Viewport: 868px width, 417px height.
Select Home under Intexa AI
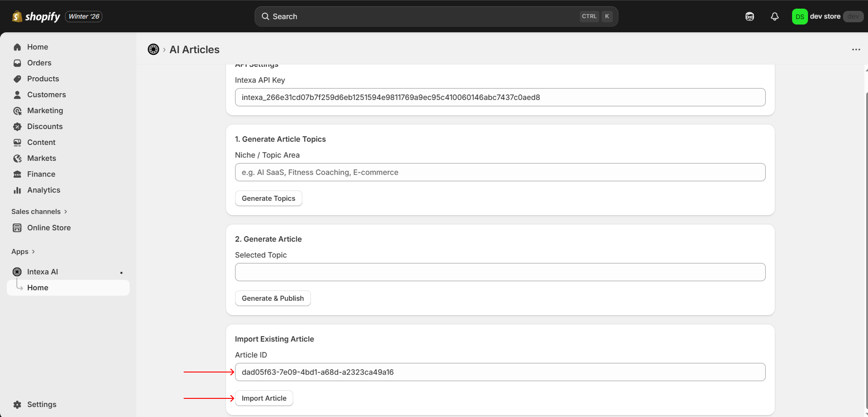pyautogui.click(x=38, y=288)
